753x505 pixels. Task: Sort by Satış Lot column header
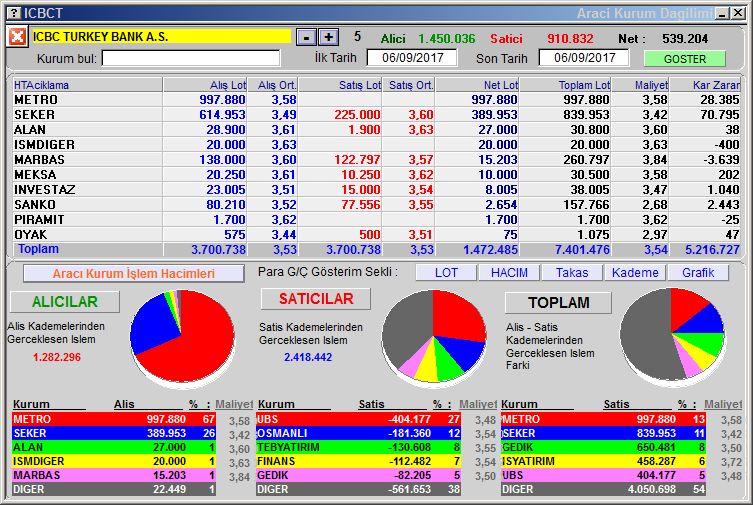click(x=340, y=85)
